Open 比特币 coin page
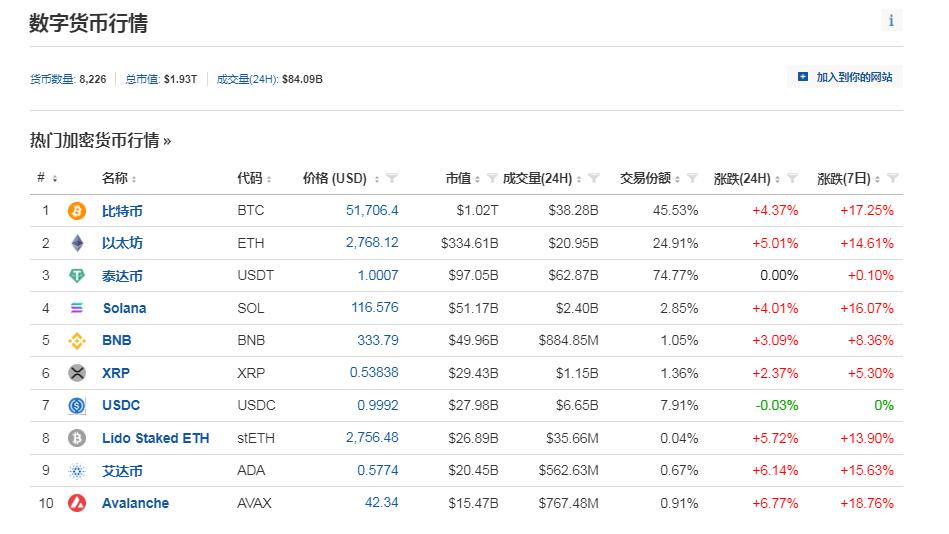This screenshot has height=534, width=949. pyautogui.click(x=122, y=211)
